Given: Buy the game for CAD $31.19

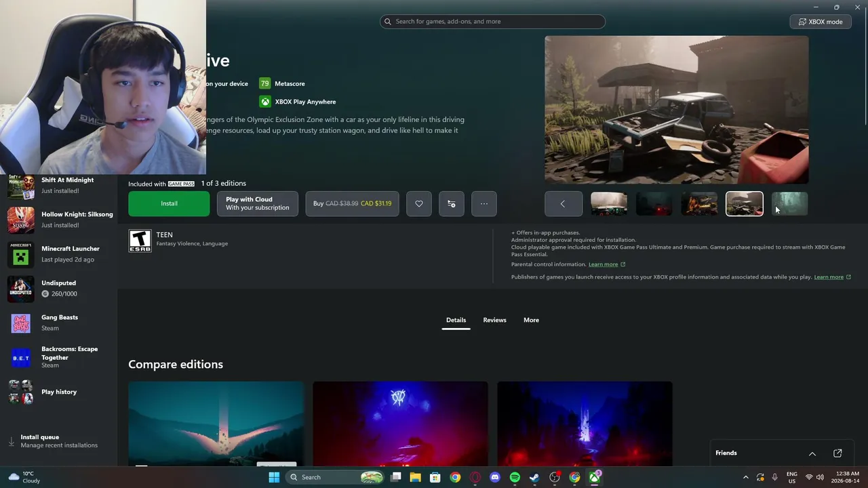Looking at the screenshot, I should pyautogui.click(x=352, y=204).
